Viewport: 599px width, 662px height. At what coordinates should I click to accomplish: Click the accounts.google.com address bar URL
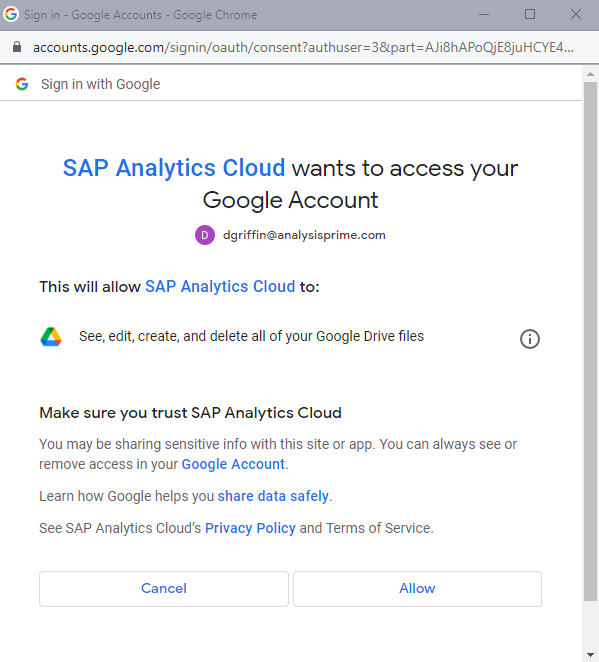pos(303,47)
